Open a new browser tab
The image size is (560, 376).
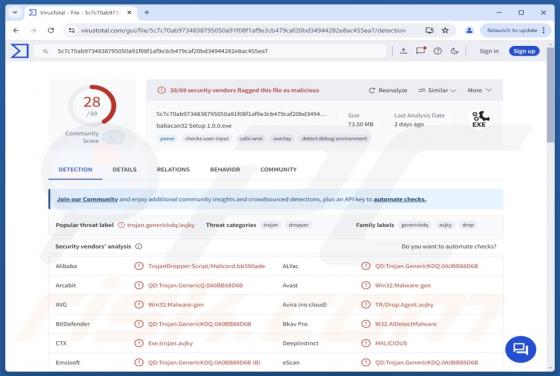(x=146, y=12)
